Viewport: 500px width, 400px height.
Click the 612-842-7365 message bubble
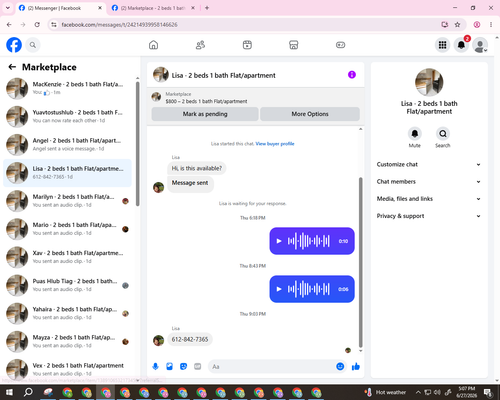pos(190,339)
